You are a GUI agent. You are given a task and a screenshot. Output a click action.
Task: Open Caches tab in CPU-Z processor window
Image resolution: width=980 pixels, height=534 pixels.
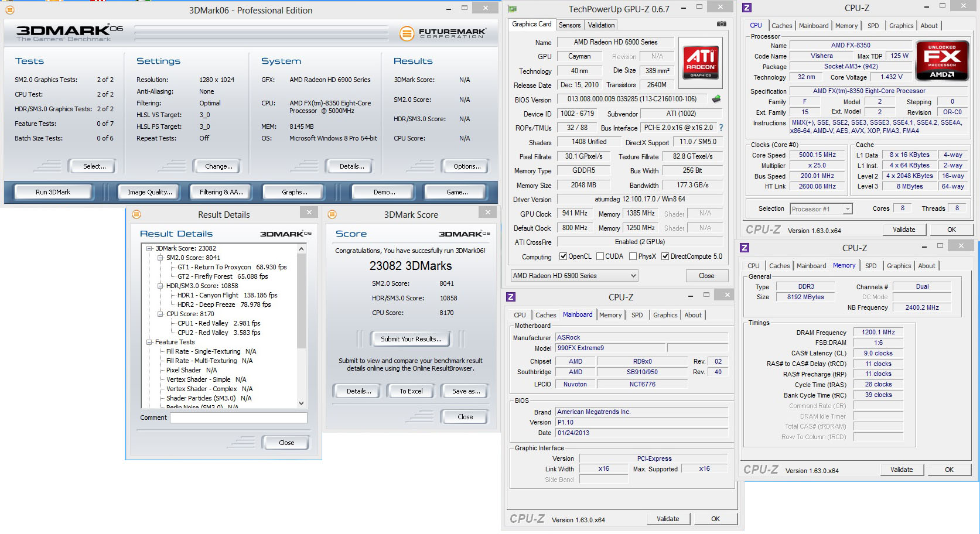point(781,26)
